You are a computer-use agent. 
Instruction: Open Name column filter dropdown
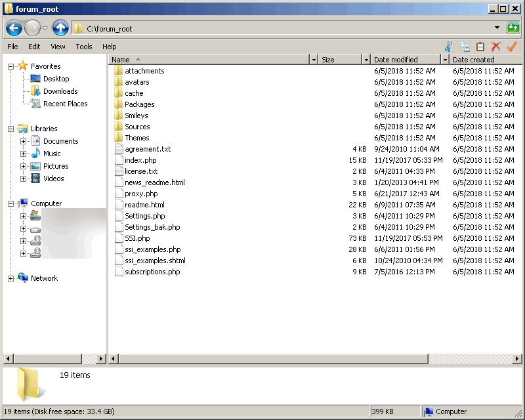point(314,60)
